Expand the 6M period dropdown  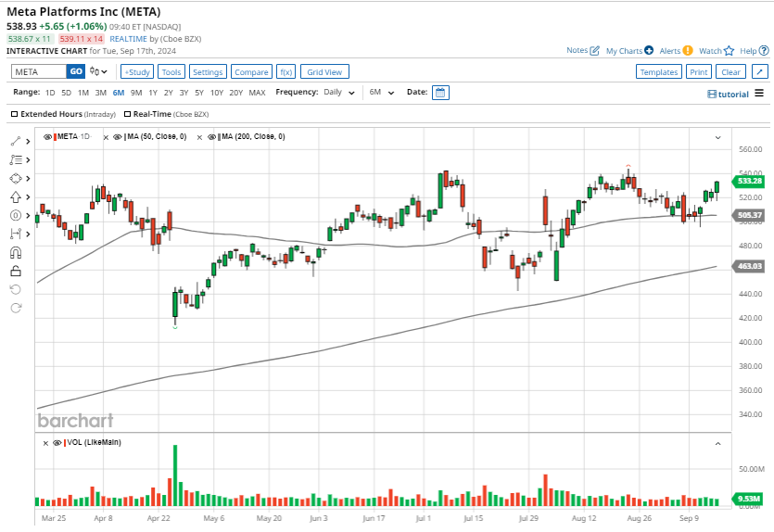(381, 93)
